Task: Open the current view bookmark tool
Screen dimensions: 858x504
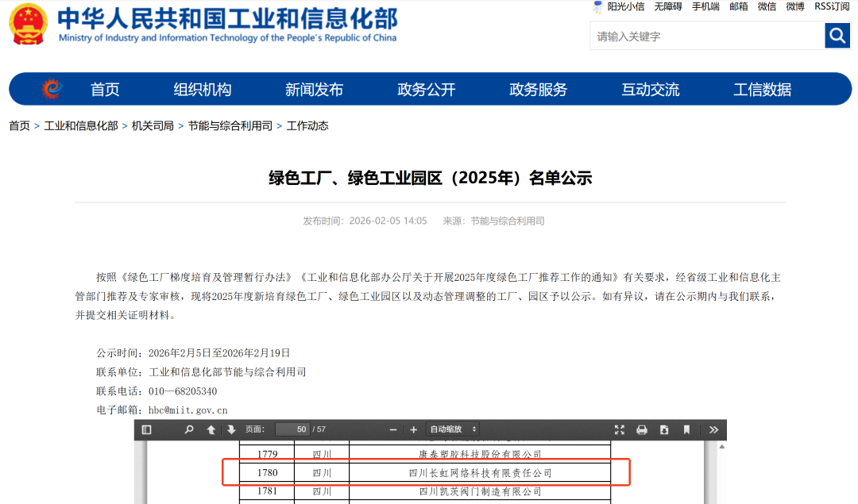Action: pos(686,429)
